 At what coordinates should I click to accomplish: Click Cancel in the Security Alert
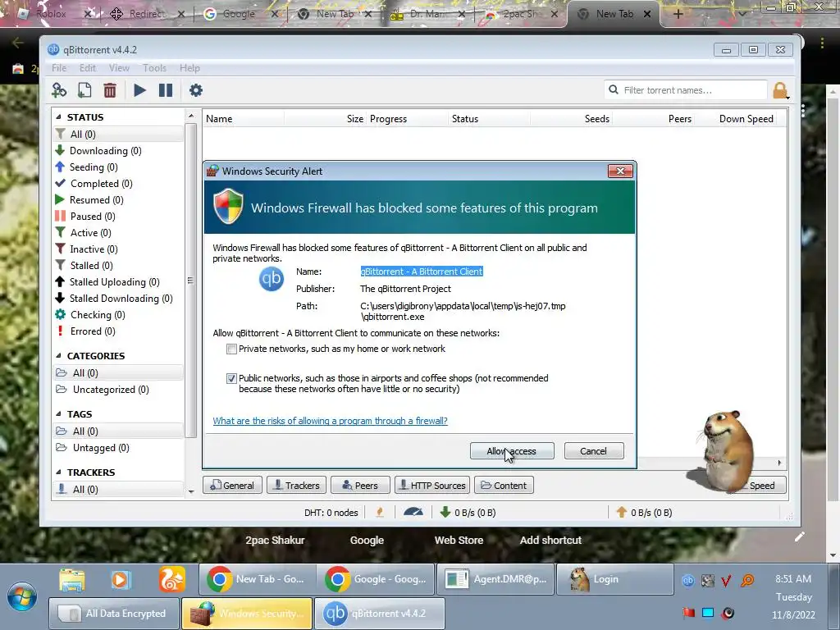coord(594,451)
